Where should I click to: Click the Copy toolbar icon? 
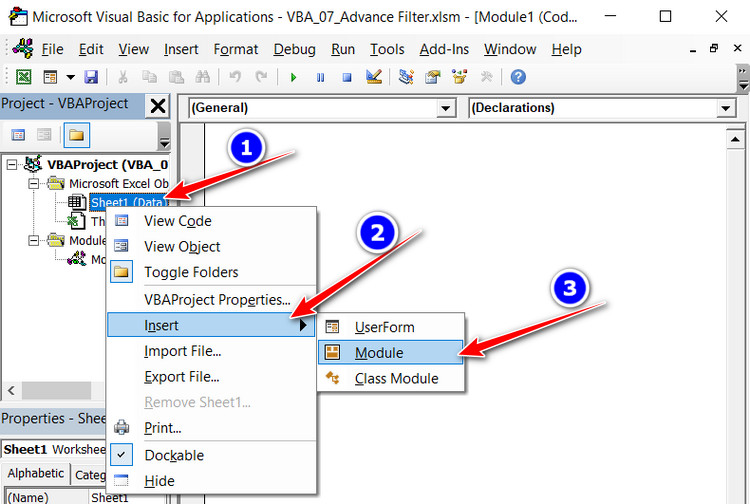click(x=149, y=77)
